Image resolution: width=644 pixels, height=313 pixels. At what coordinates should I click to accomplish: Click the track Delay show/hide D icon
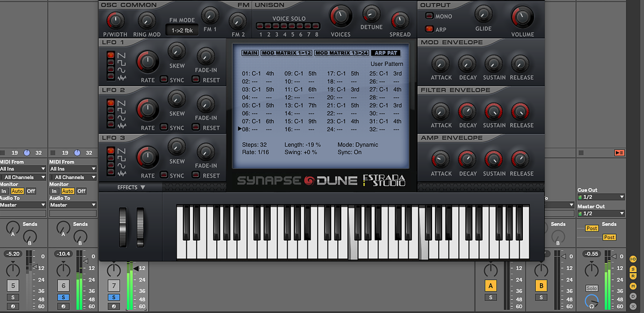point(634,296)
